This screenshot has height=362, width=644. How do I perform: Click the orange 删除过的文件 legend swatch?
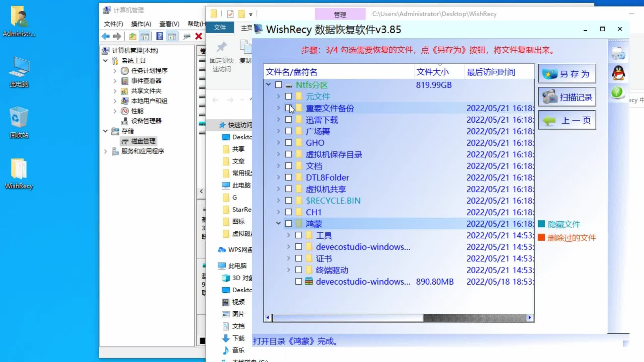[x=541, y=238]
